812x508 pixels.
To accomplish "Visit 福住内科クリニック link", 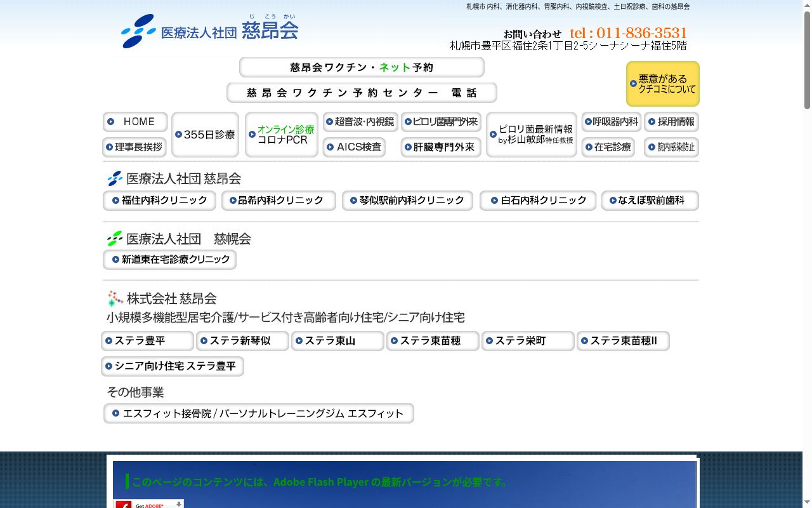I will [159, 201].
